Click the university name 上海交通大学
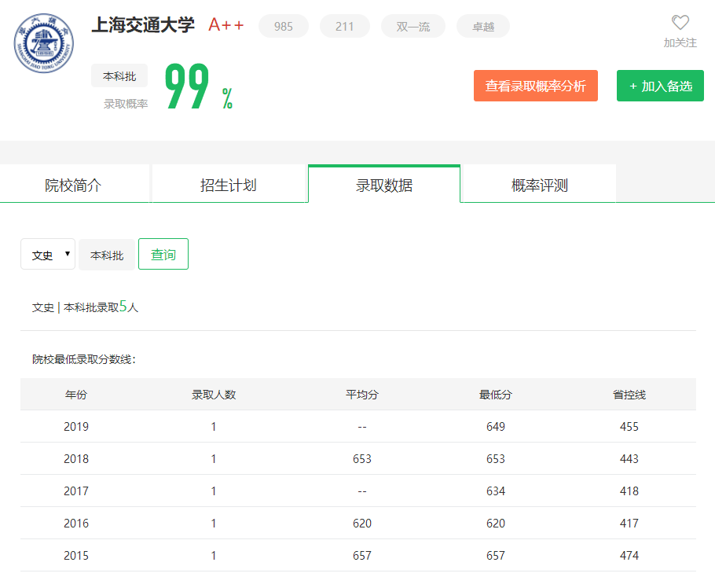715x588 pixels. (x=143, y=24)
